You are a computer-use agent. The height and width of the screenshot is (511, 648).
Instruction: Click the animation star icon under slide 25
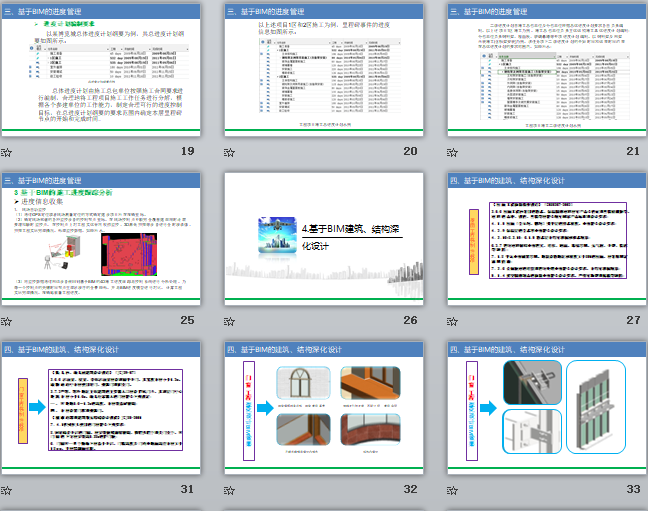(x=6, y=321)
